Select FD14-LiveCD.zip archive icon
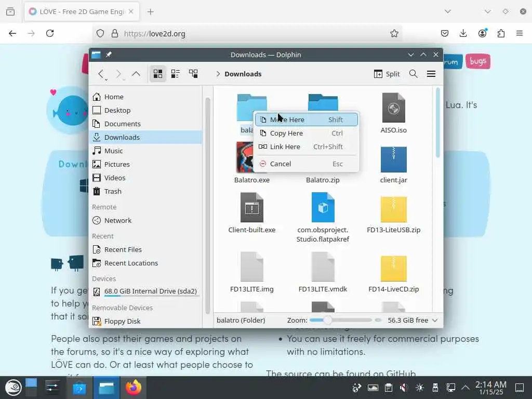532x399 pixels. click(x=394, y=269)
